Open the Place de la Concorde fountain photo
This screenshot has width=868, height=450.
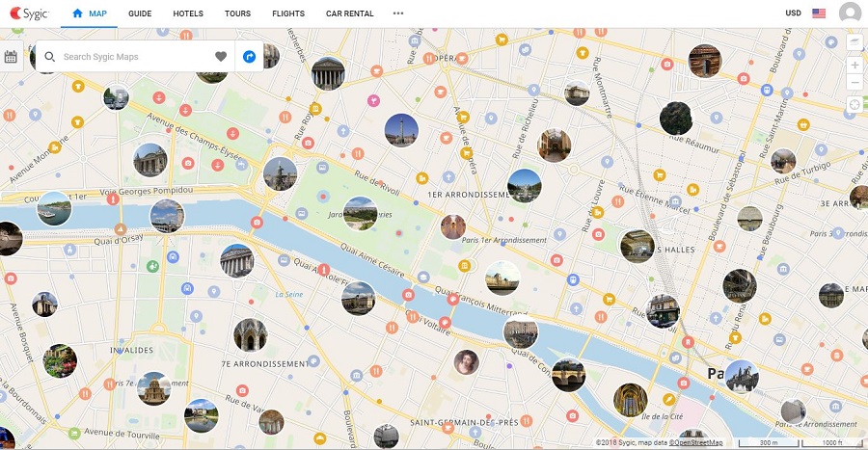[280, 173]
